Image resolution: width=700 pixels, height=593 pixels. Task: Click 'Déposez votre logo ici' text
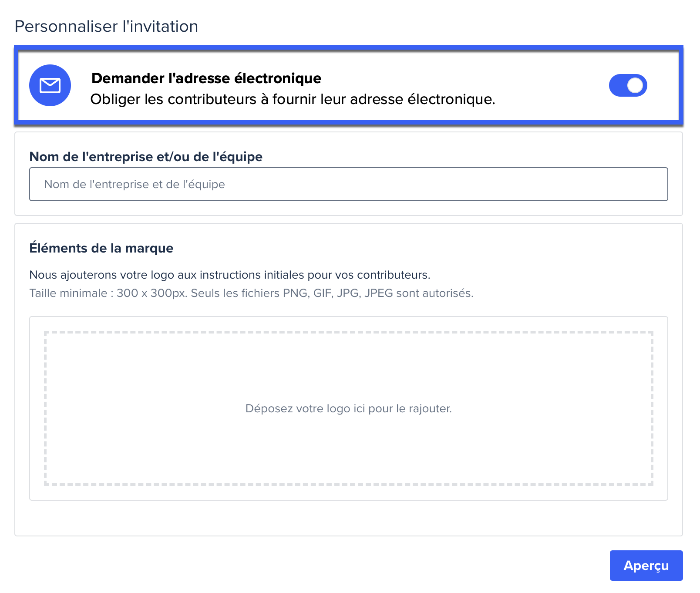[348, 408]
